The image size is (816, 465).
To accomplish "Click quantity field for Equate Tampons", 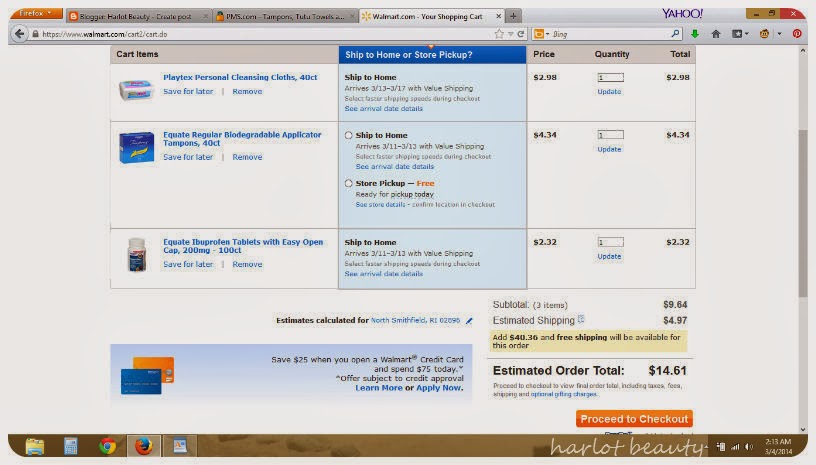I will click(610, 135).
